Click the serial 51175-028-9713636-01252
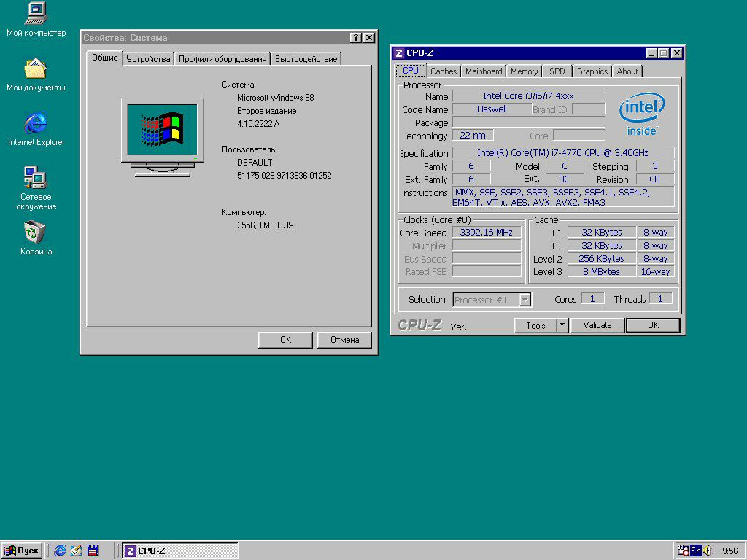The width and height of the screenshot is (747, 560). click(x=284, y=176)
